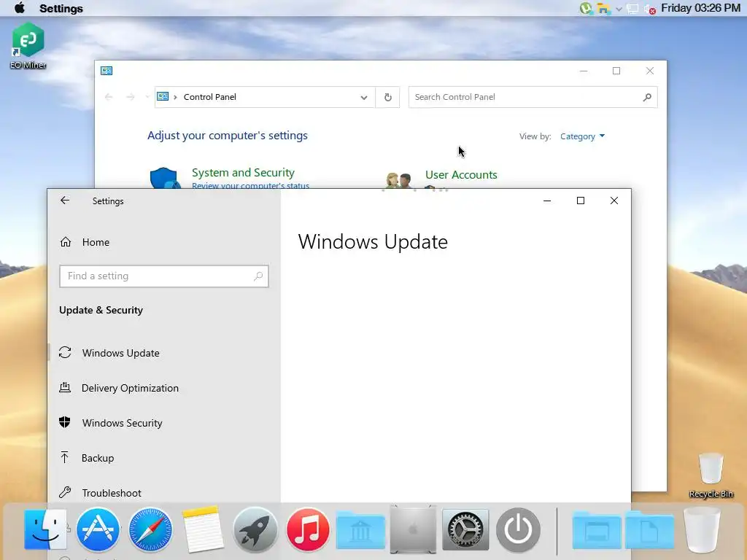Open the window-symbol folder in dock
747x560 pixels.
(x=597, y=531)
